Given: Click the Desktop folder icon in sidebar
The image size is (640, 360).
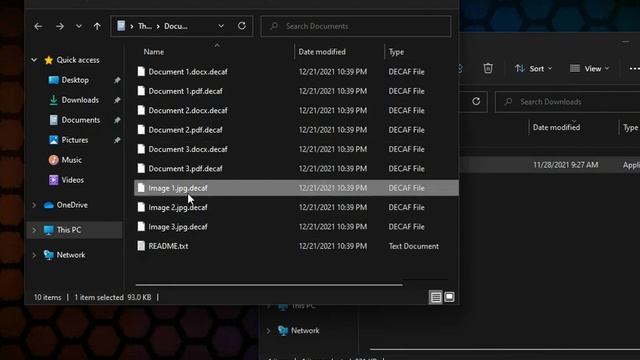Looking at the screenshot, I should [x=53, y=80].
